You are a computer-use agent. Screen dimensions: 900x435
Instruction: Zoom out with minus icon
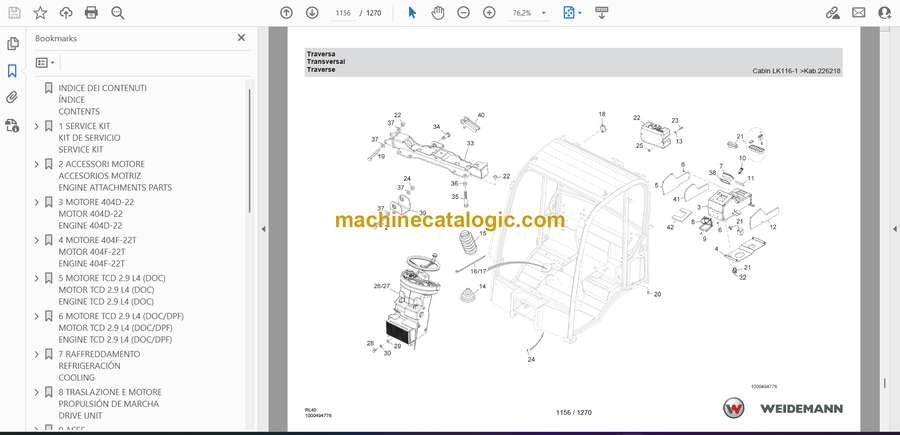click(463, 13)
